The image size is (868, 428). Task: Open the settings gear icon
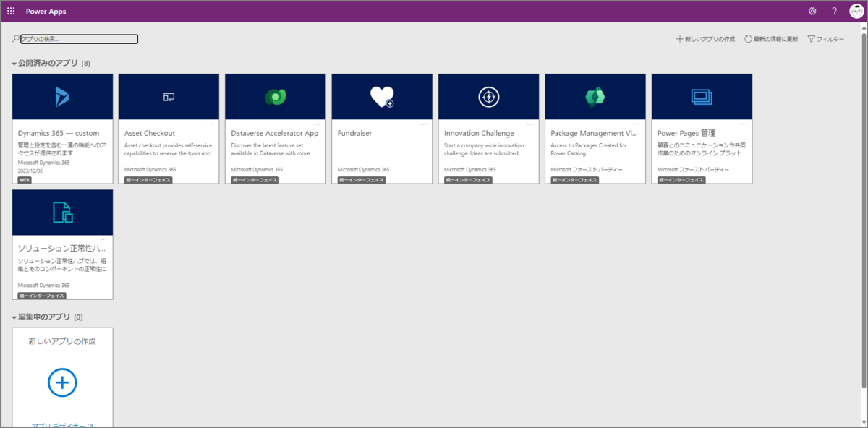click(812, 11)
